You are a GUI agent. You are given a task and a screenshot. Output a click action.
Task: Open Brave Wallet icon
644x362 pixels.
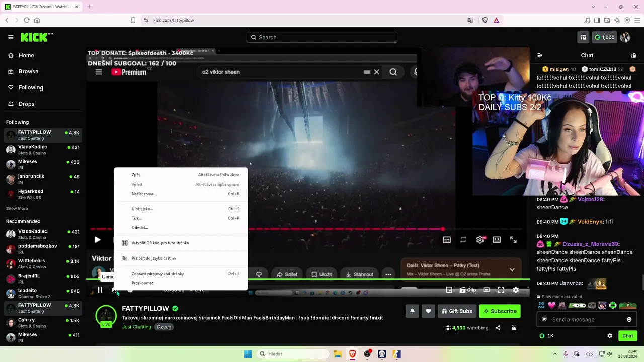(607, 20)
